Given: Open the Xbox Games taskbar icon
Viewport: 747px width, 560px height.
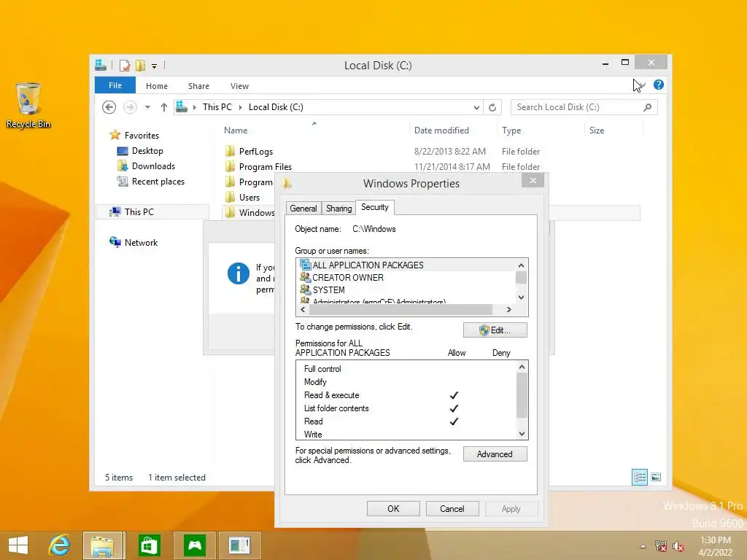Looking at the screenshot, I should click(195, 545).
